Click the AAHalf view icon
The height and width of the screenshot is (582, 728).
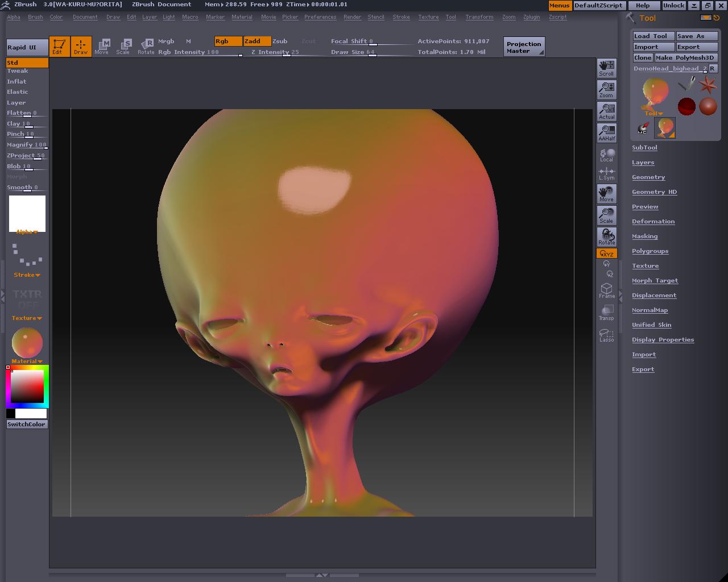pos(606,133)
